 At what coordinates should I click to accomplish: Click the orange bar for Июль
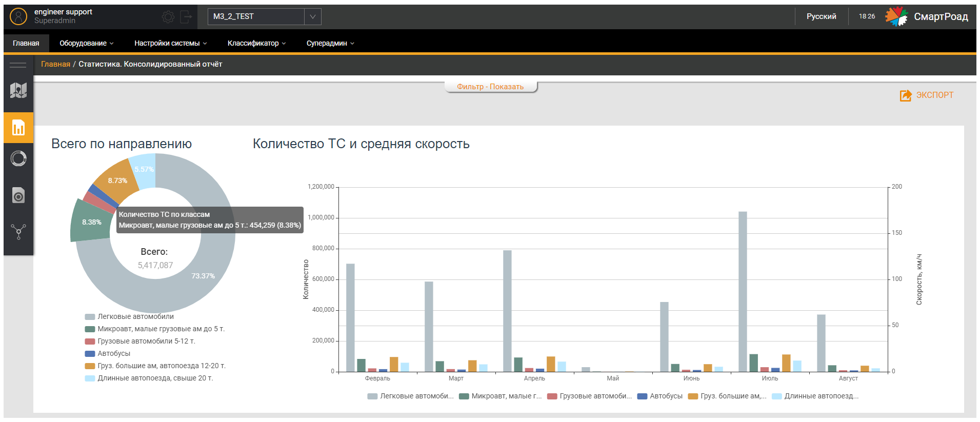point(786,363)
